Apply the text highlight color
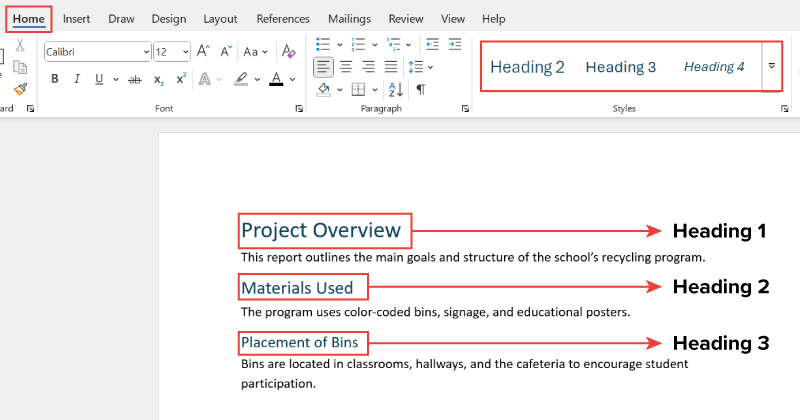800x420 pixels. coord(241,79)
